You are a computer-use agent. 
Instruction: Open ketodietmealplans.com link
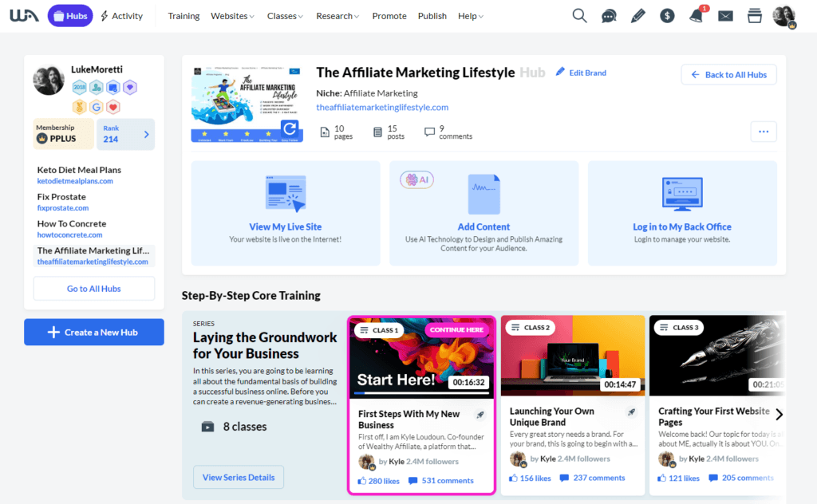75,181
